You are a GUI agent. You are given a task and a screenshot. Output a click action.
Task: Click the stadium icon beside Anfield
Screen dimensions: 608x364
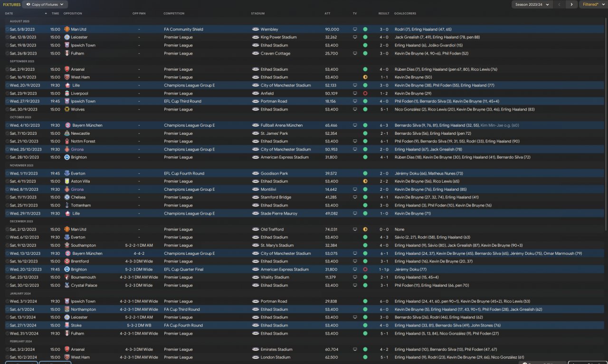coord(256,93)
